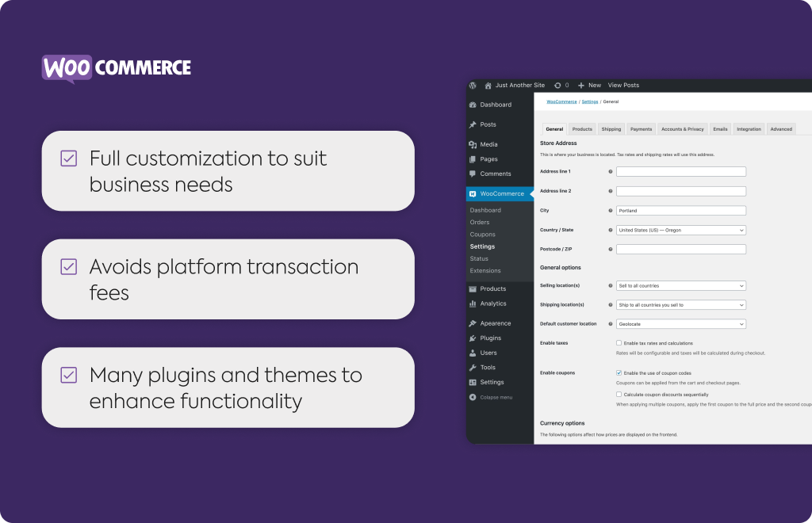Click the Posts pushpin icon

coord(473,124)
